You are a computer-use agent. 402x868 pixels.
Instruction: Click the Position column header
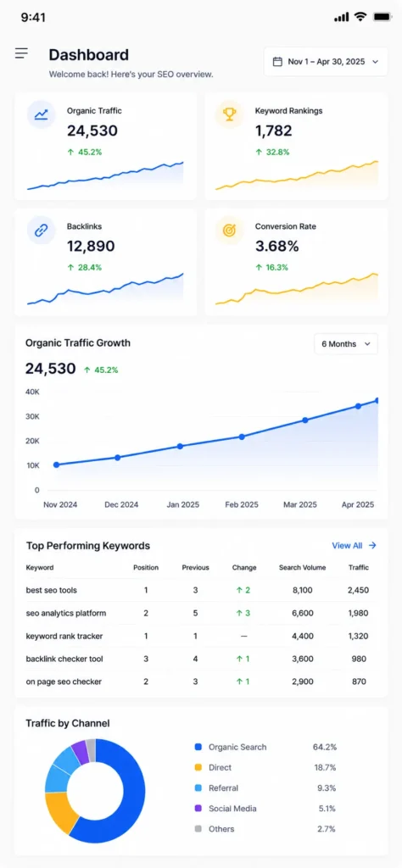[x=146, y=567]
